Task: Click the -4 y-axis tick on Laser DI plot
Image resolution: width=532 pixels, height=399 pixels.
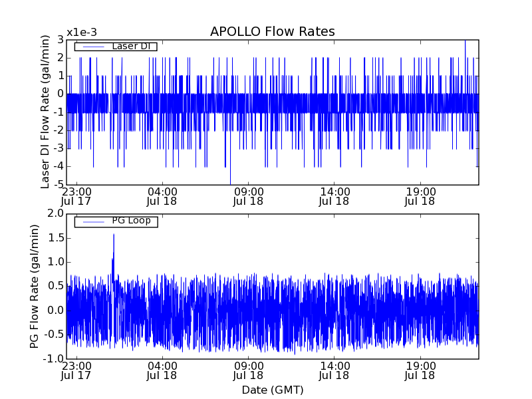Action: (59, 166)
